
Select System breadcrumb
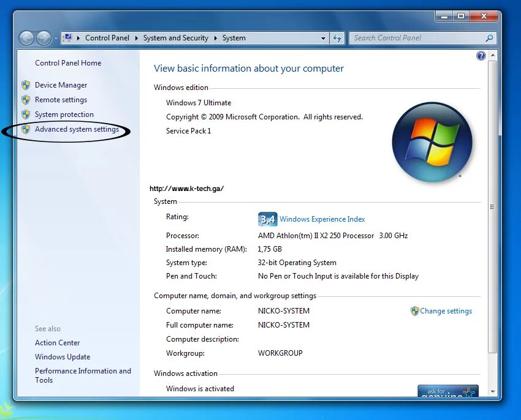tap(234, 38)
